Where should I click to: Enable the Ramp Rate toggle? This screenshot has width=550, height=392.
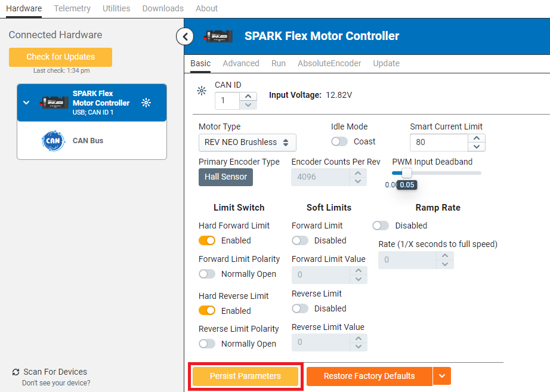pos(380,226)
